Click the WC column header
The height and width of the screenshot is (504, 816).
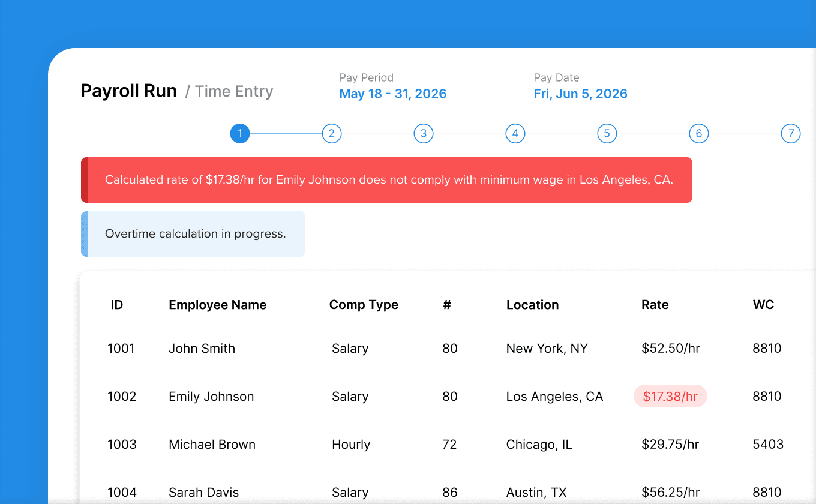763,305
